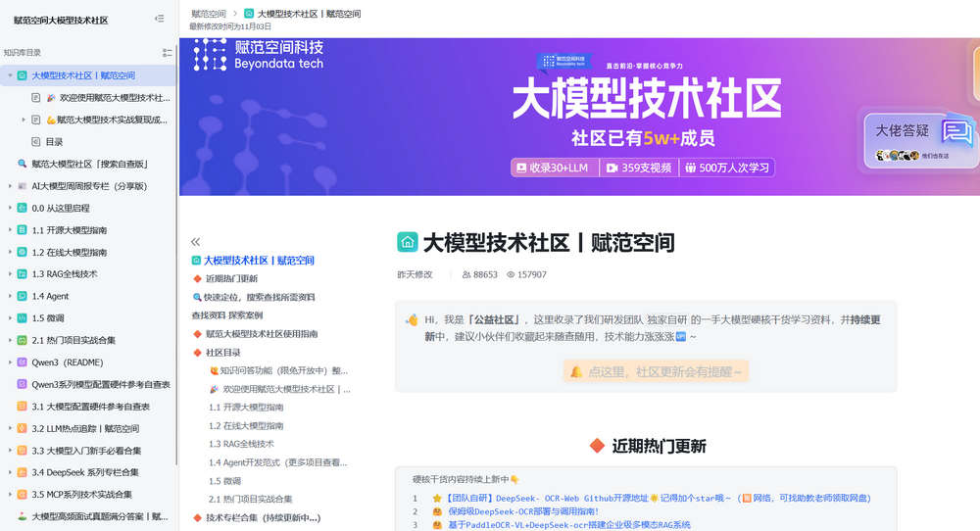This screenshot has height=531, width=980.
Task: Click the views eye icon 157907
Action: tap(511, 274)
